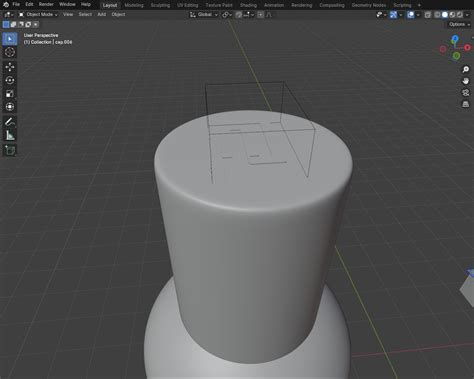Switch perspective/orthographic with grid icon
The height and width of the screenshot is (379, 474).
[465, 104]
